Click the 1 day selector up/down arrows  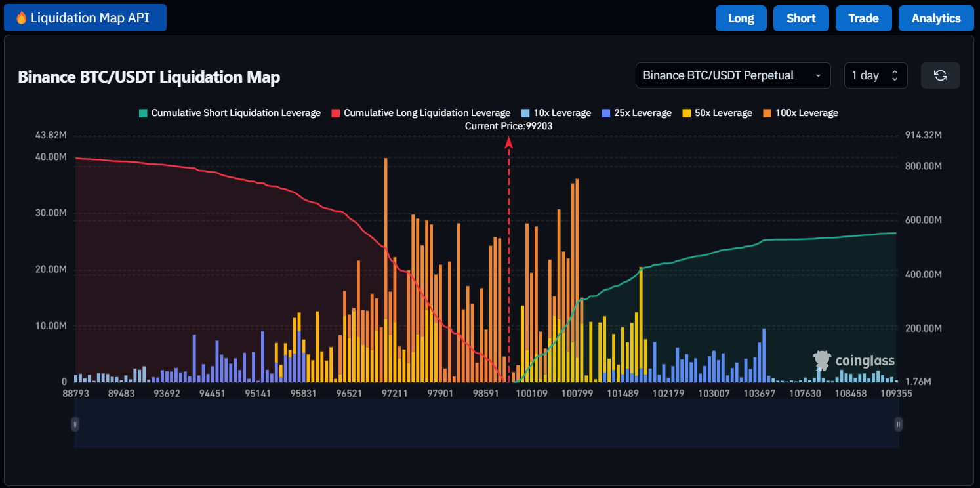point(894,75)
